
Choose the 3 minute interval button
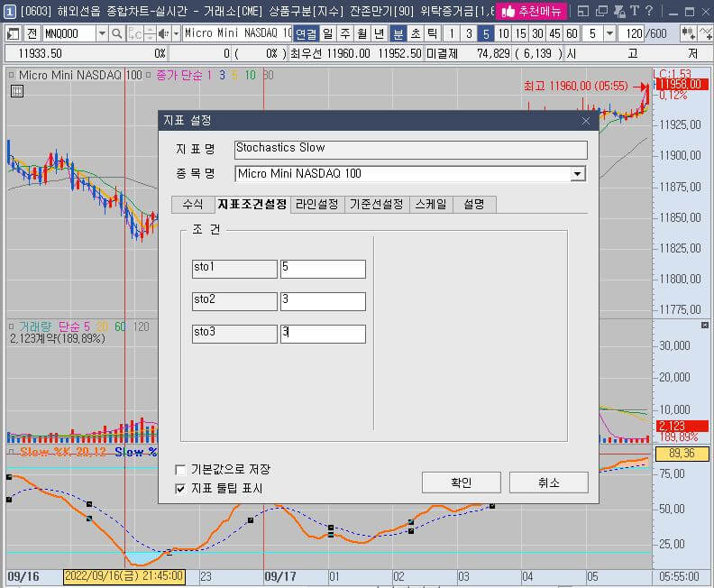pyautogui.click(x=469, y=33)
